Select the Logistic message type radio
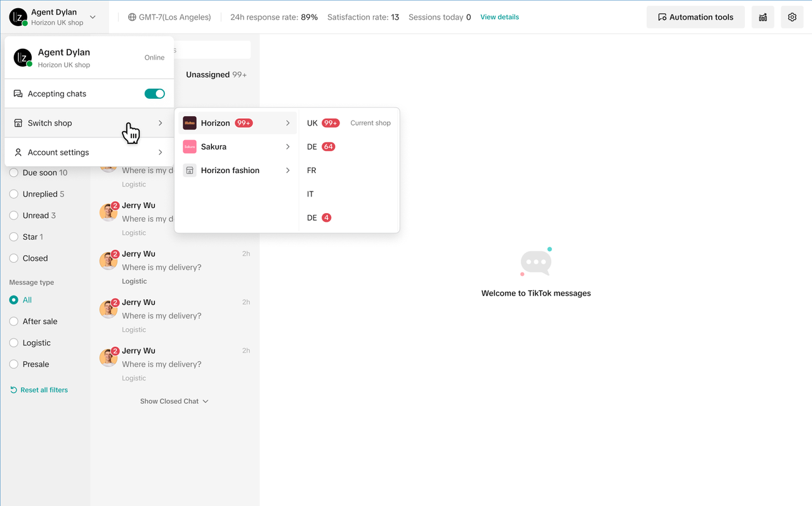The width and height of the screenshot is (812, 506). pyautogui.click(x=14, y=343)
